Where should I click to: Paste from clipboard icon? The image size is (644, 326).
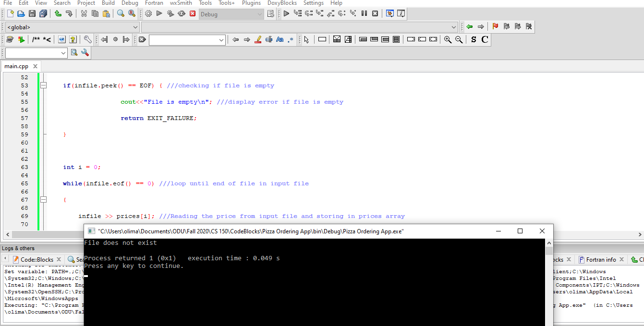coord(106,13)
